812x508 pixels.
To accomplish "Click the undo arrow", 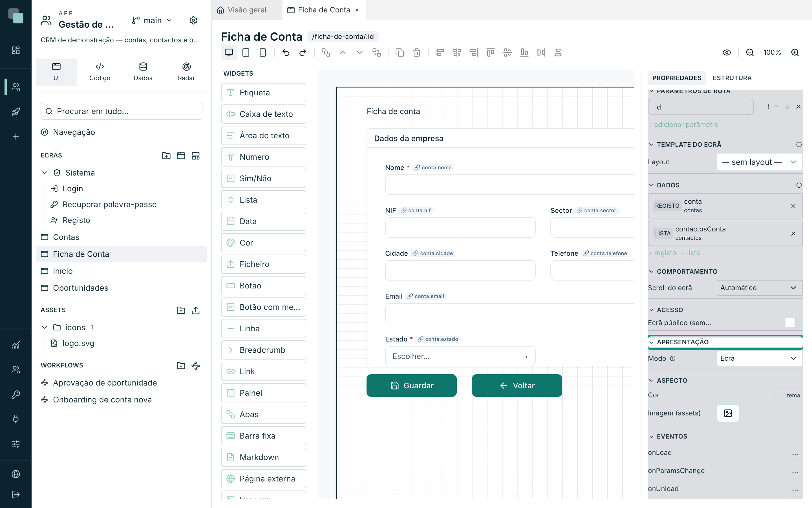I will click(x=286, y=52).
